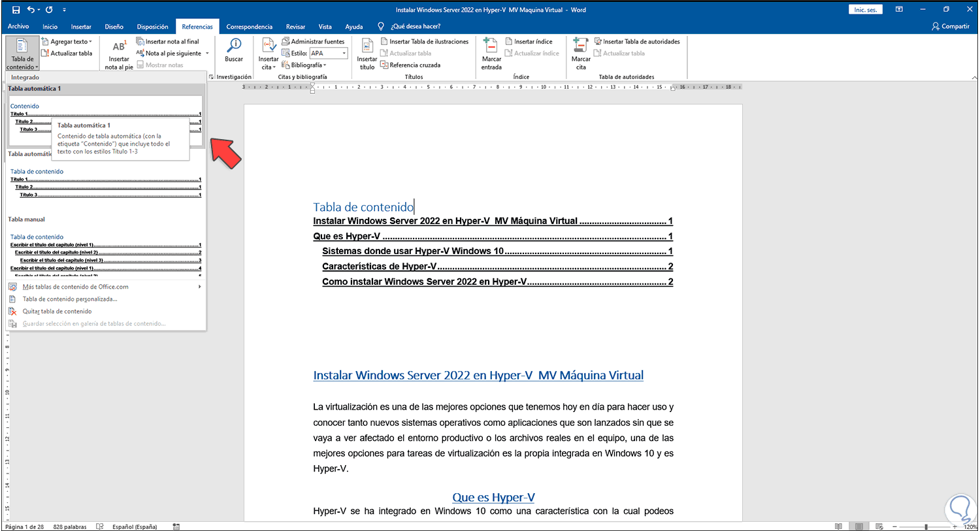The image size is (980, 531).
Task: Follow 'Características de Hyper-V' contents entry
Action: (497, 266)
